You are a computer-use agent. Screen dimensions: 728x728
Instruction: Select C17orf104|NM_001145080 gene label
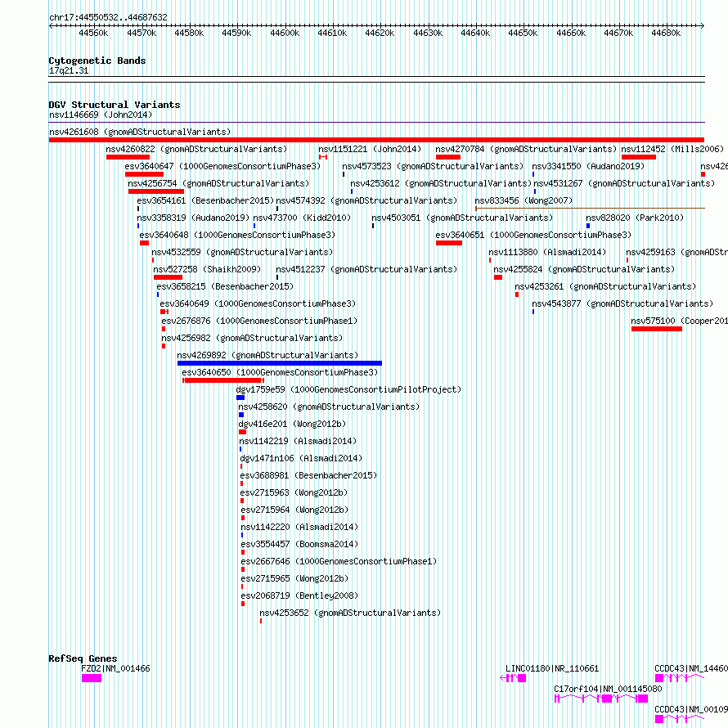pyautogui.click(x=608, y=689)
